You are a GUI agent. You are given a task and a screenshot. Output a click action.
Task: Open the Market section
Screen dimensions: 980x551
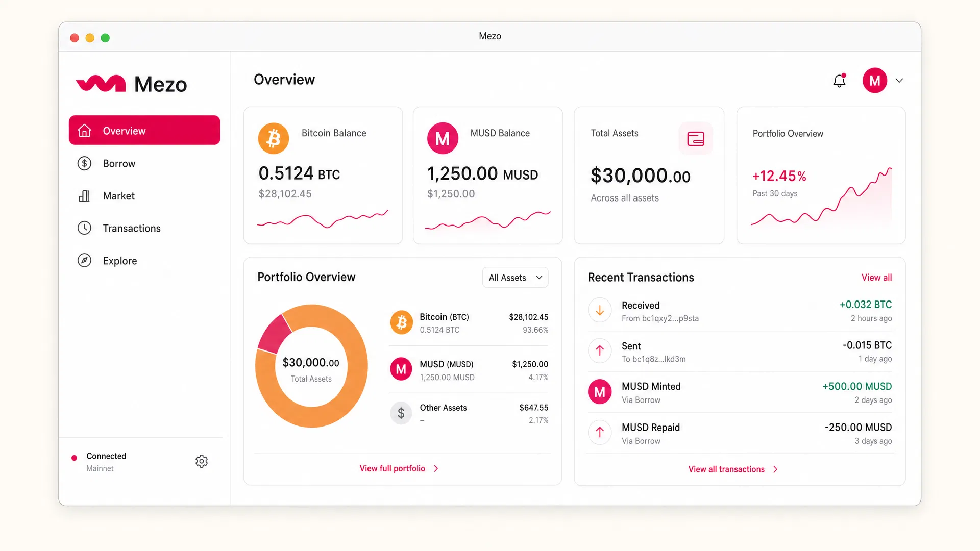118,196
